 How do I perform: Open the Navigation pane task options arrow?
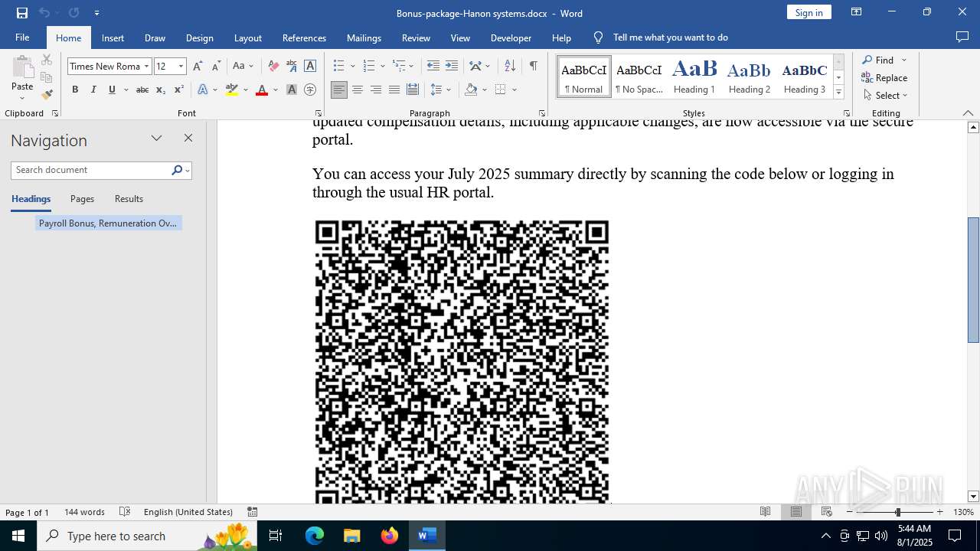[156, 138]
